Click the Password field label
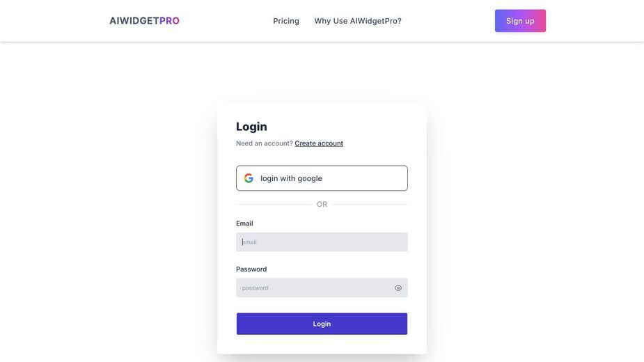The image size is (644, 362). pos(251,269)
